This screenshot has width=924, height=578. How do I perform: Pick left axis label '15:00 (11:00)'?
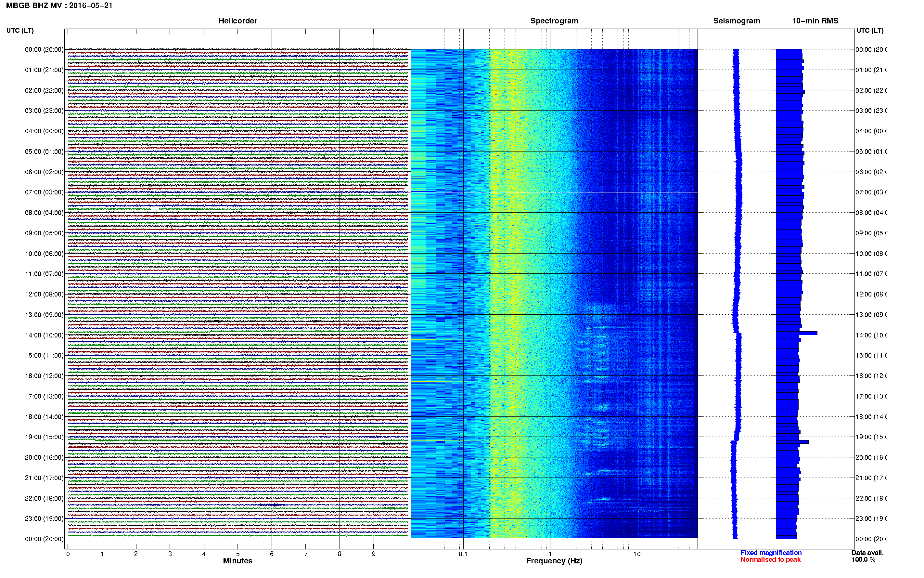44,356
